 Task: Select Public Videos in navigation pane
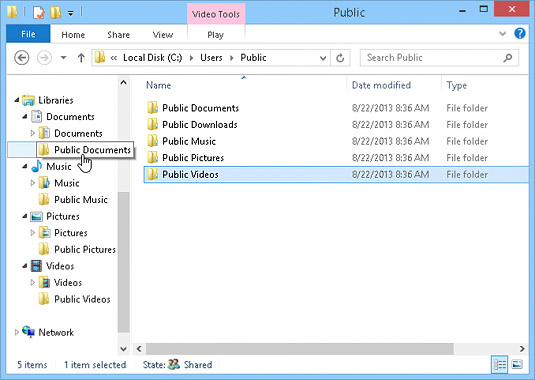coord(82,299)
